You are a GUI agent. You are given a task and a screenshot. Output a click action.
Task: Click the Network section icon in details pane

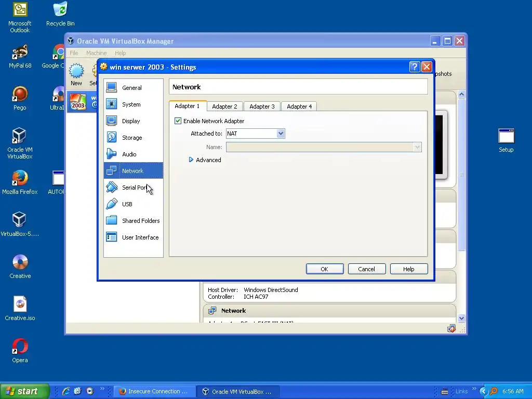(212, 311)
